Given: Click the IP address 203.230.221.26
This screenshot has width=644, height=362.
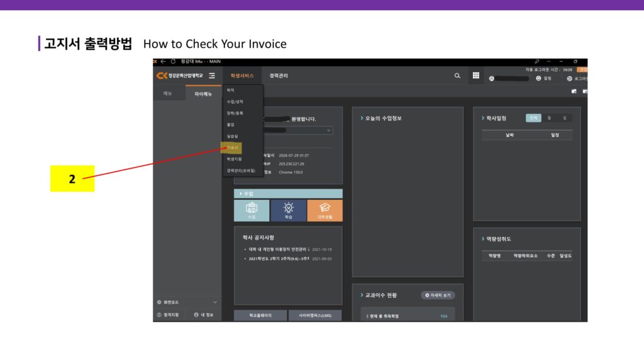Looking at the screenshot, I should 292,164.
